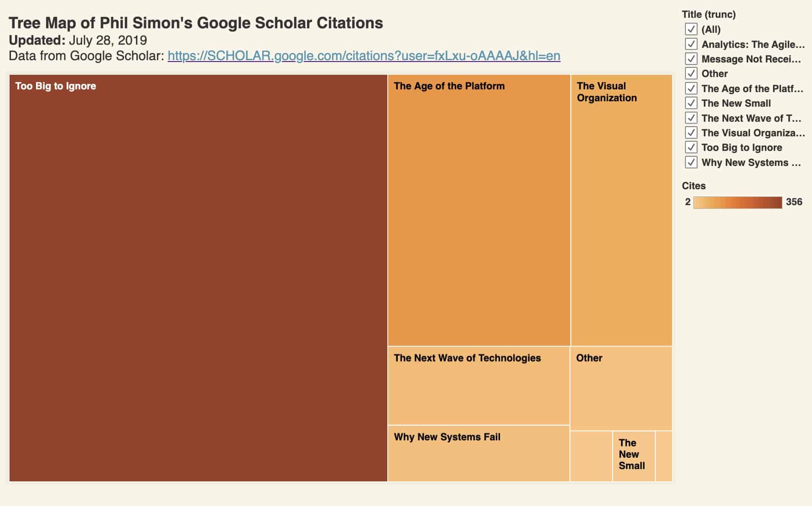Image resolution: width=812 pixels, height=506 pixels.
Task: Toggle The Next Wave of Technologies checkbox
Action: (x=691, y=118)
